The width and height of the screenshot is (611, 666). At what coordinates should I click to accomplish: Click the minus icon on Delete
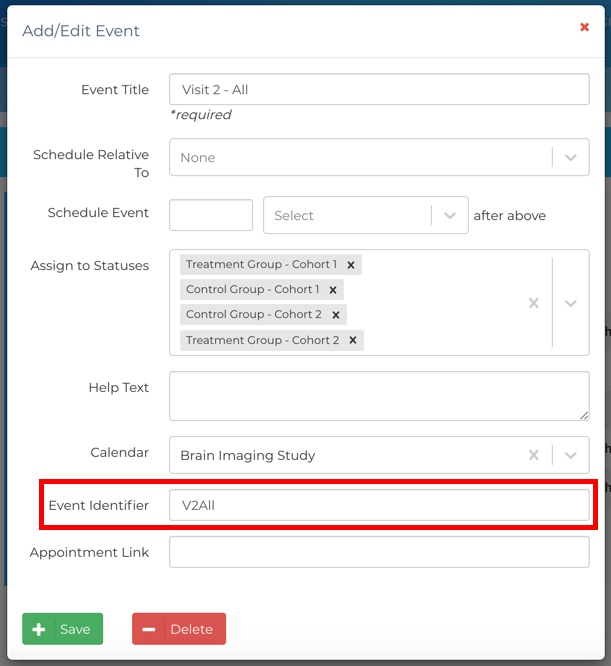pyautogui.click(x=149, y=629)
